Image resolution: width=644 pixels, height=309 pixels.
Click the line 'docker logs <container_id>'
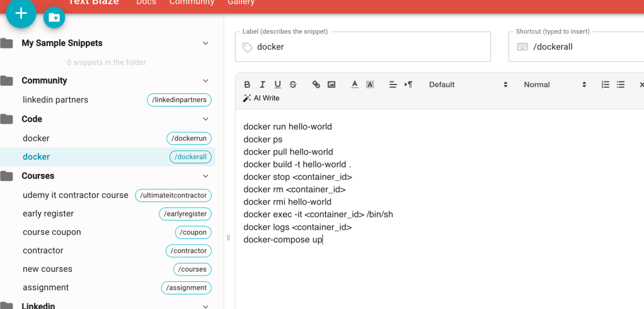298,227
